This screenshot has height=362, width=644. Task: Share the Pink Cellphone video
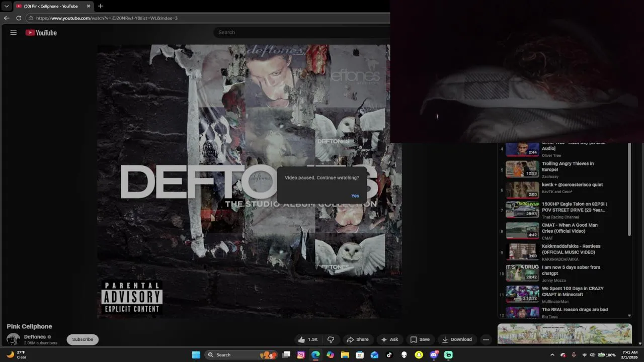[358, 339]
